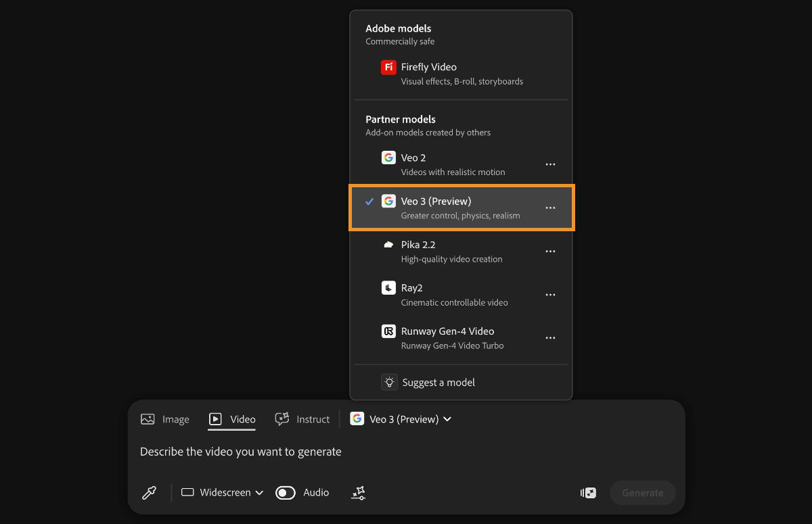Select Ray2 model

tap(461, 295)
